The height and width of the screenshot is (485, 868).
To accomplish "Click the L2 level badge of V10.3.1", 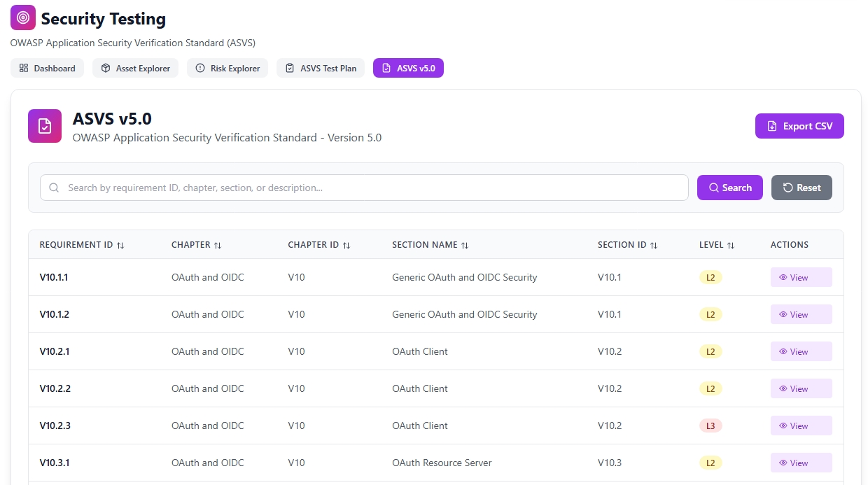I will [x=710, y=463].
